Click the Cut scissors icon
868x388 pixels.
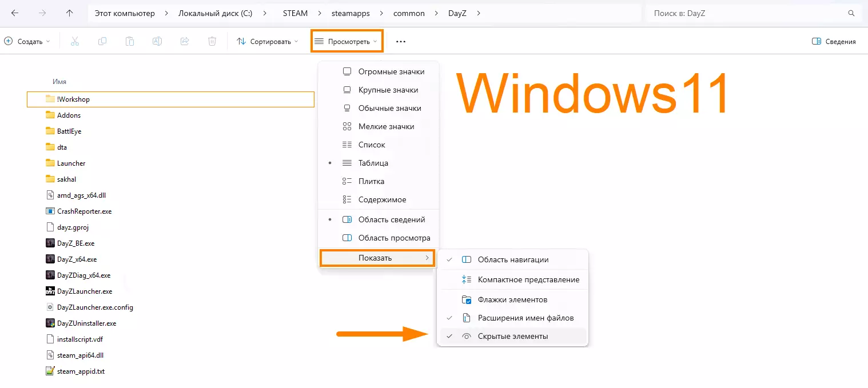75,41
